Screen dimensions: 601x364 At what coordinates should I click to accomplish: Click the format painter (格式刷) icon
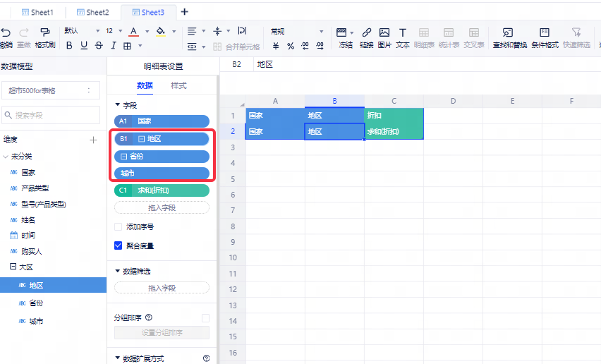45,32
